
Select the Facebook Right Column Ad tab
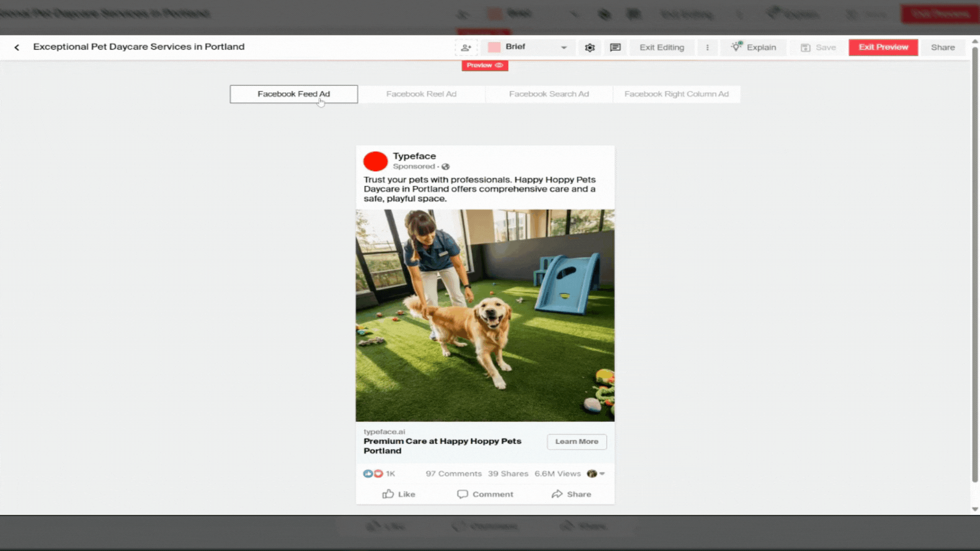(677, 94)
